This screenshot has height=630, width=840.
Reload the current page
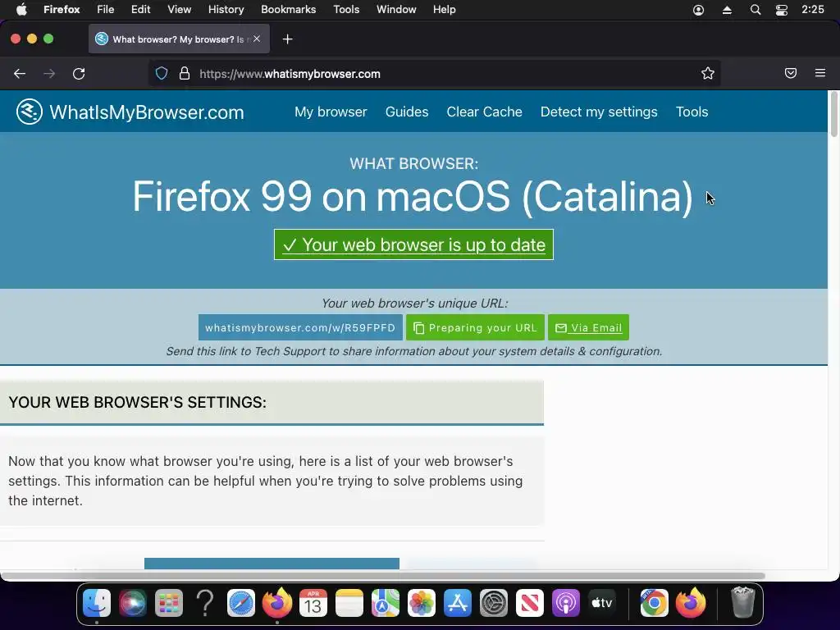79,73
